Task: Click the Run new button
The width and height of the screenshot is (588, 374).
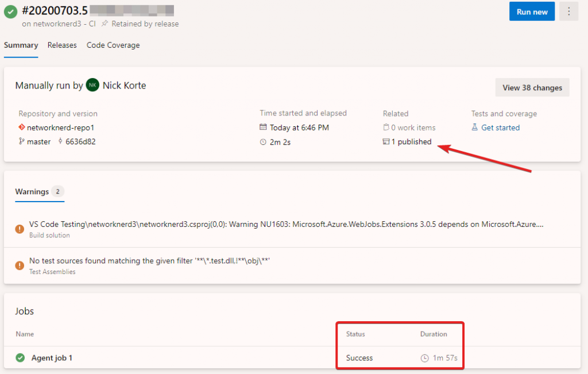Action: (x=532, y=11)
